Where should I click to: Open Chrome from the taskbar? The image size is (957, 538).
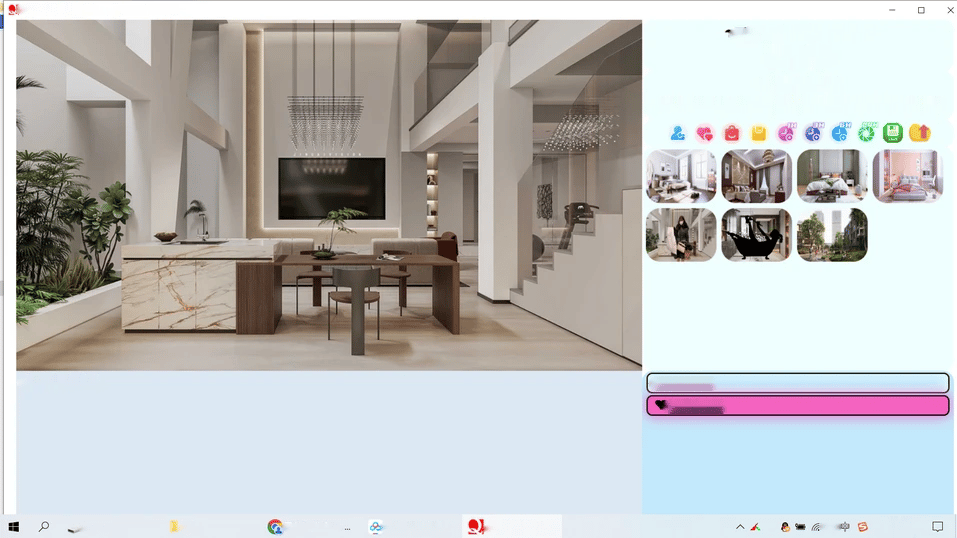[275, 526]
